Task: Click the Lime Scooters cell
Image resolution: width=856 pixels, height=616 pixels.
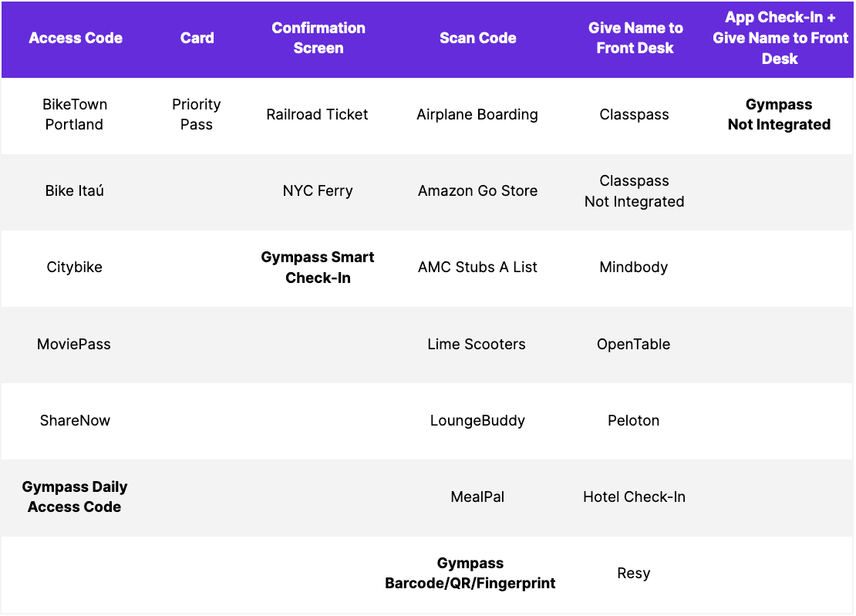Action: click(477, 344)
